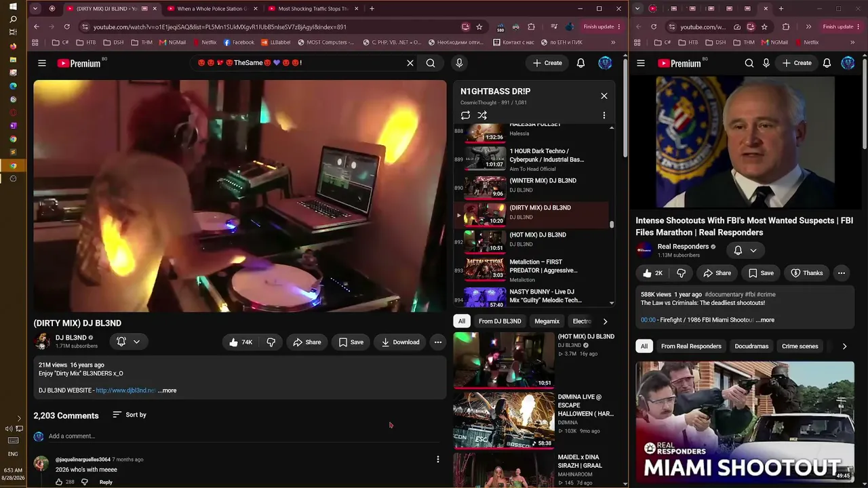The width and height of the screenshot is (868, 488).
Task: Open the tab search chevron in the left browser
Action: tap(35, 9)
